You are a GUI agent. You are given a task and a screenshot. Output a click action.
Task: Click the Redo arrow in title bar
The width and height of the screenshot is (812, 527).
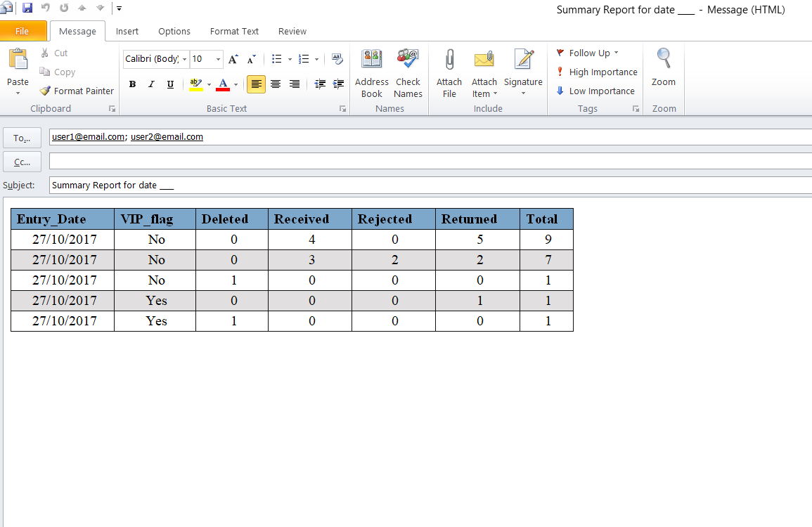tap(64, 8)
